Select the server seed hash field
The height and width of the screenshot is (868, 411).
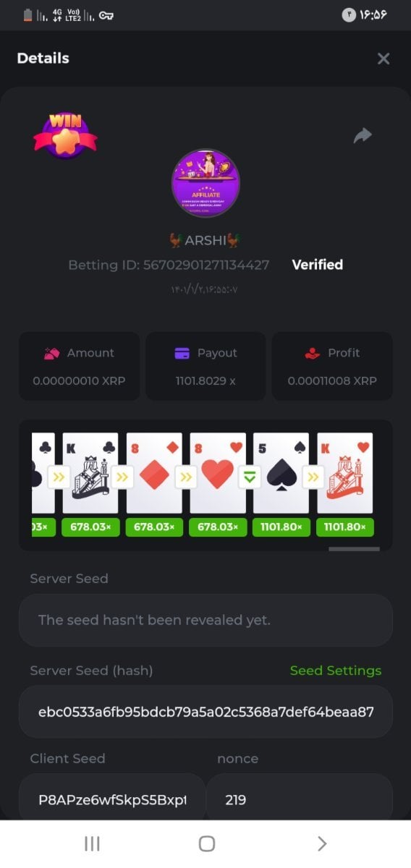click(x=205, y=712)
